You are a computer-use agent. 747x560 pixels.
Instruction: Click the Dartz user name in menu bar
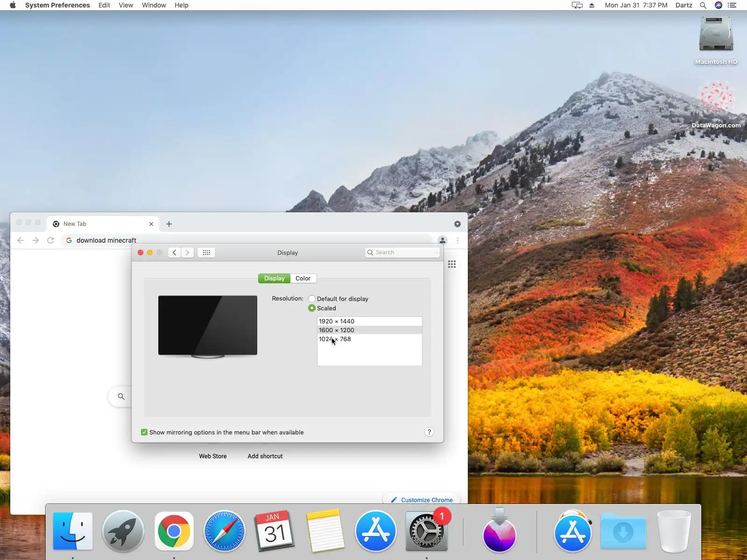(x=684, y=5)
